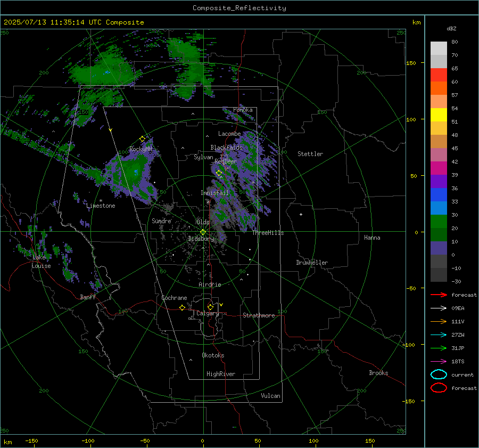Image resolution: width=479 pixels, height=448 pixels.
Task: Click the Ponoka city label
Action: click(x=243, y=110)
